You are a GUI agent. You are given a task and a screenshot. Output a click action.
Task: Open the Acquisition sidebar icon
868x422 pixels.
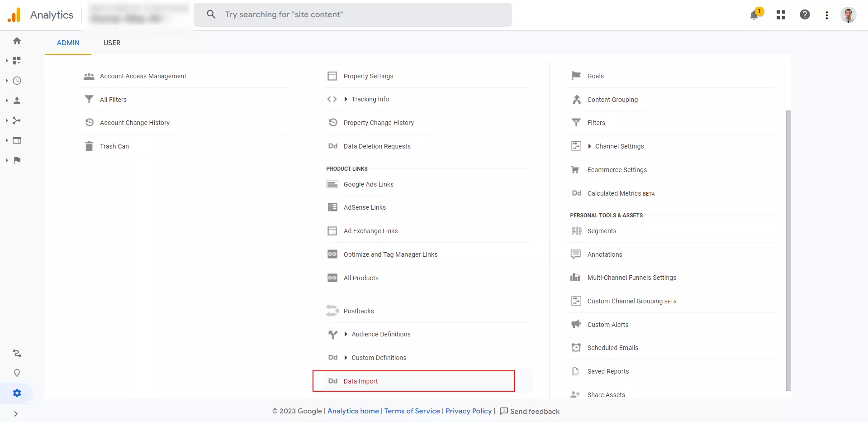(x=17, y=120)
